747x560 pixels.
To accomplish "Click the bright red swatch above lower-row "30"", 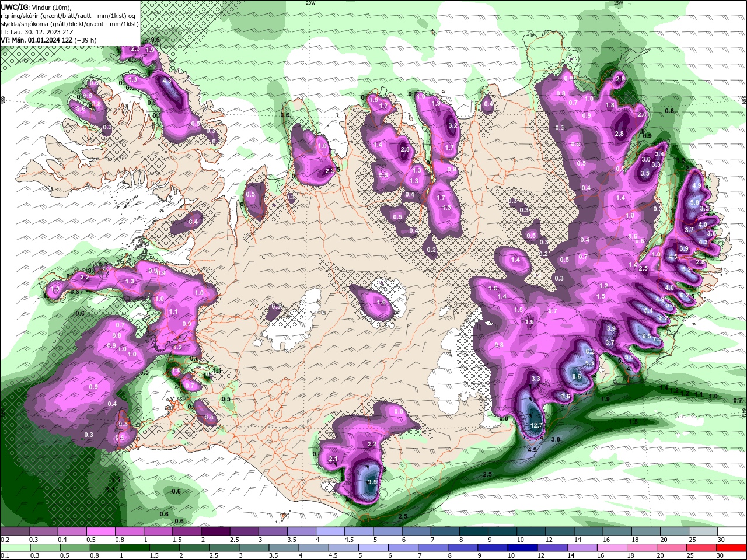I will 732,548.
